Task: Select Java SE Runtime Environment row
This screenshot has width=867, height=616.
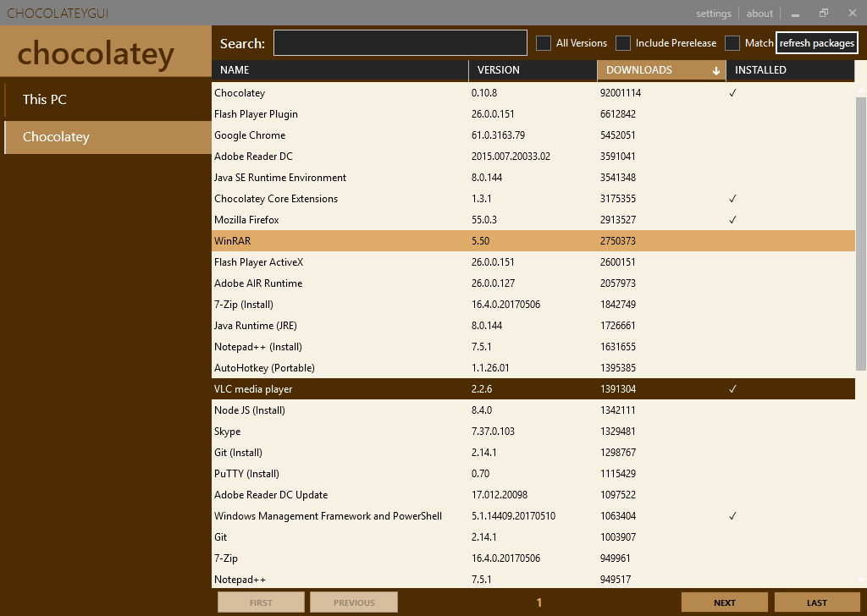Action: (x=533, y=178)
